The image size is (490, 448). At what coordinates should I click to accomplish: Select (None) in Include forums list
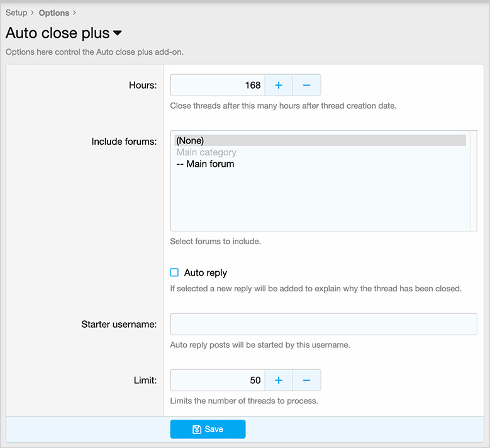320,140
